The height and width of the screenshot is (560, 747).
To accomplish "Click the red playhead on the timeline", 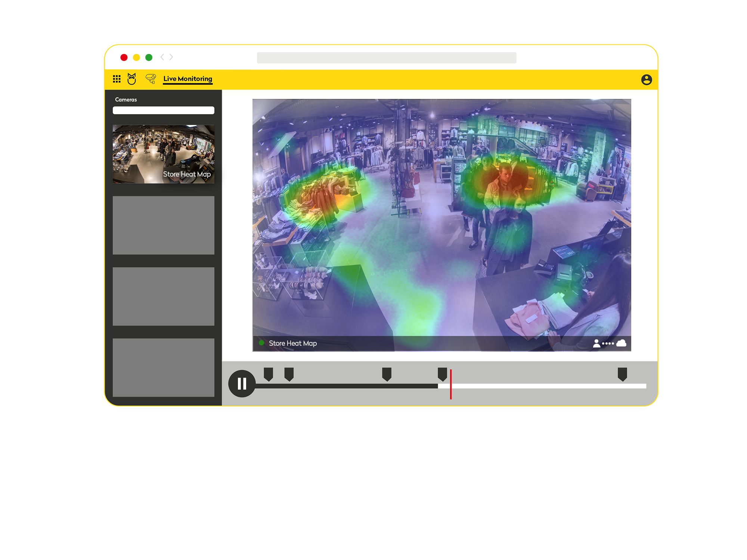I will click(451, 384).
